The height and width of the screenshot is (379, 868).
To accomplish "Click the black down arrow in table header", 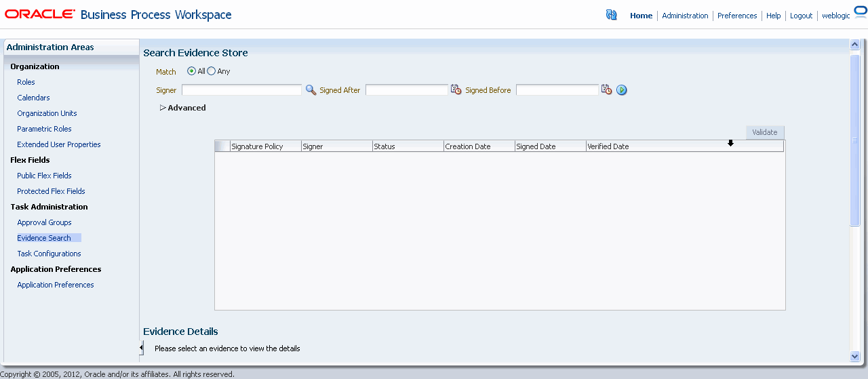I will [730, 143].
